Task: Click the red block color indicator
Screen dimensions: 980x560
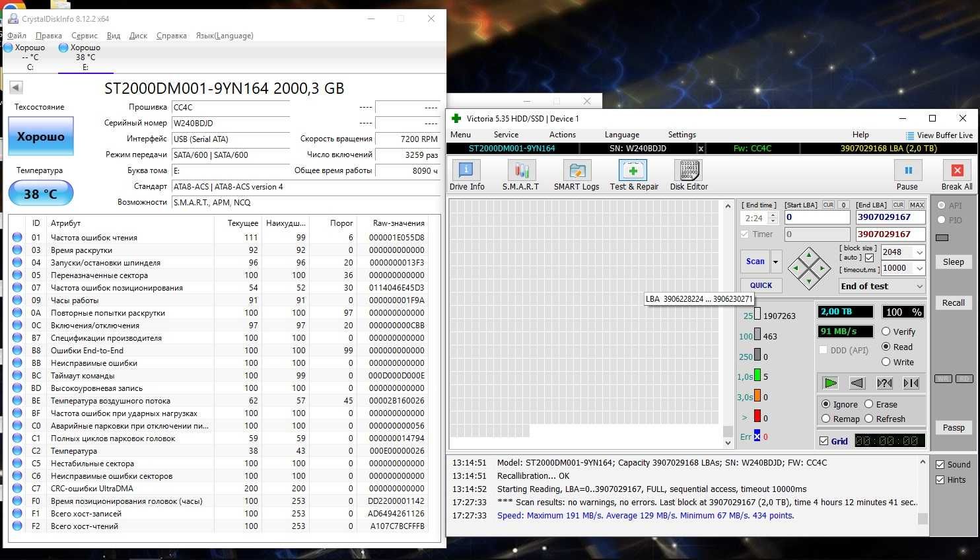Action: pos(757,417)
